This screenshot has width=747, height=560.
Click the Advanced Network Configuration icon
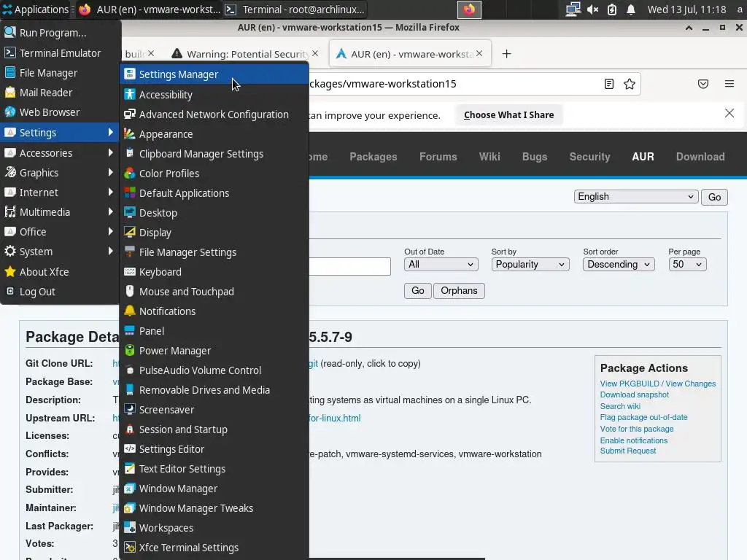pos(130,114)
